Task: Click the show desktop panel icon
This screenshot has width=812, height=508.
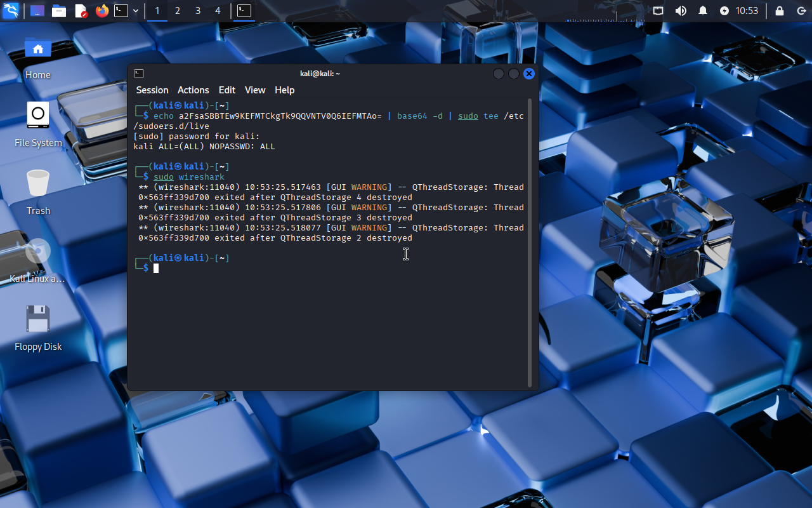Action: pos(37,11)
